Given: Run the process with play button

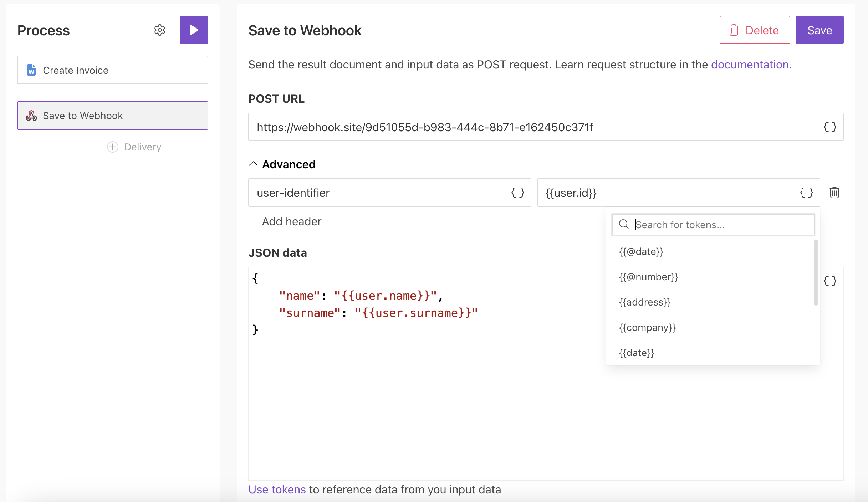Looking at the screenshot, I should [x=194, y=30].
